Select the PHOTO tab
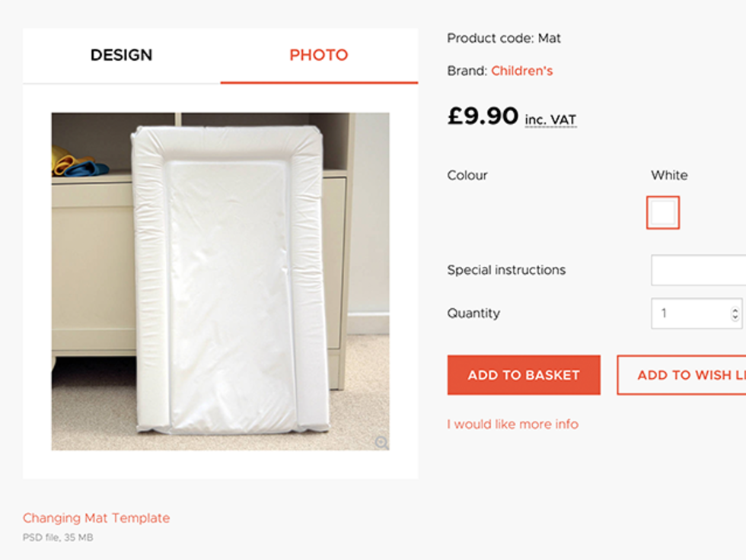This screenshot has height=560, width=746. coord(319,56)
